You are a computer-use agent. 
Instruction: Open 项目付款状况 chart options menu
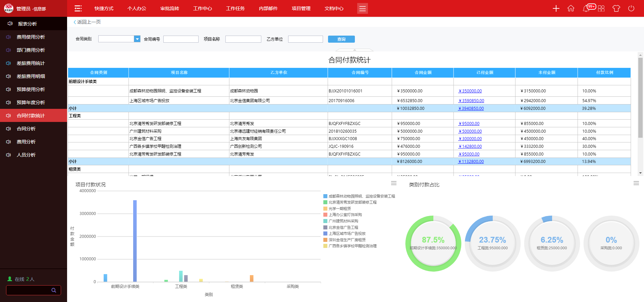coord(394,183)
